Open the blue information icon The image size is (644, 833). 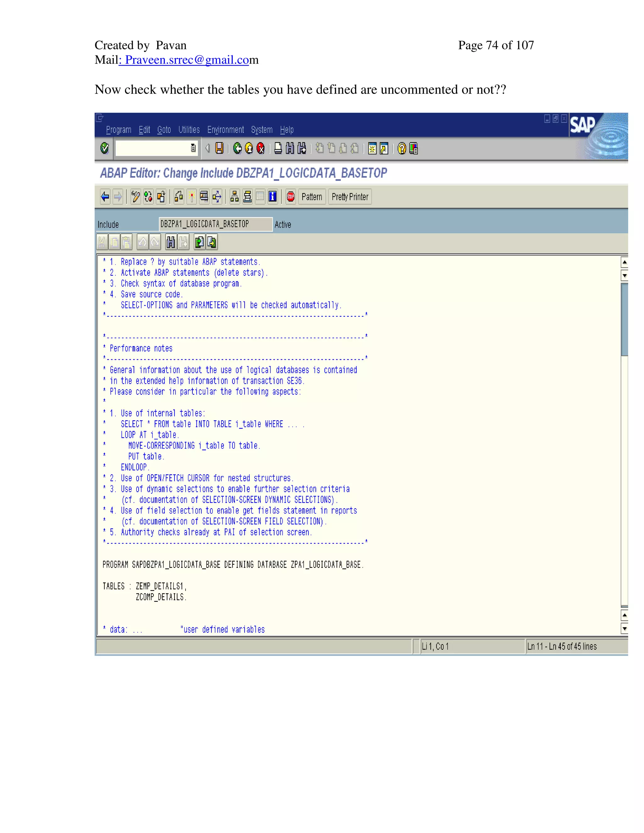(272, 197)
